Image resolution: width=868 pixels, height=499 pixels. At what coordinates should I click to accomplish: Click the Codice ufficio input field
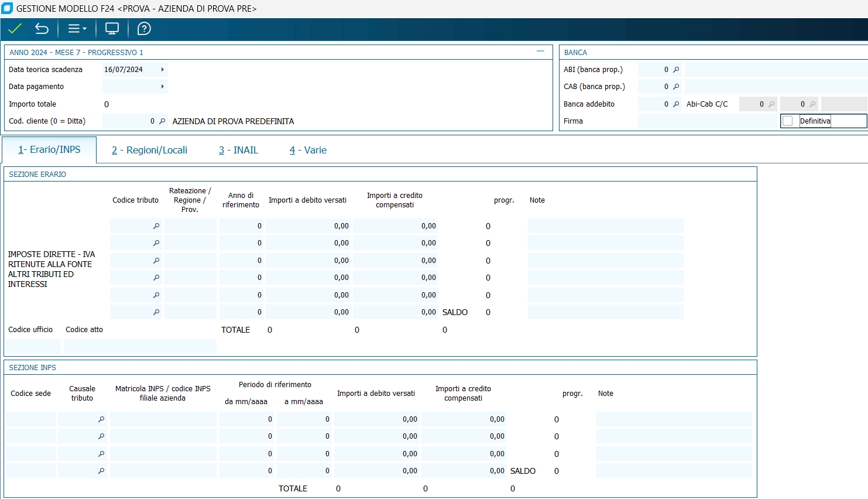[x=34, y=346]
